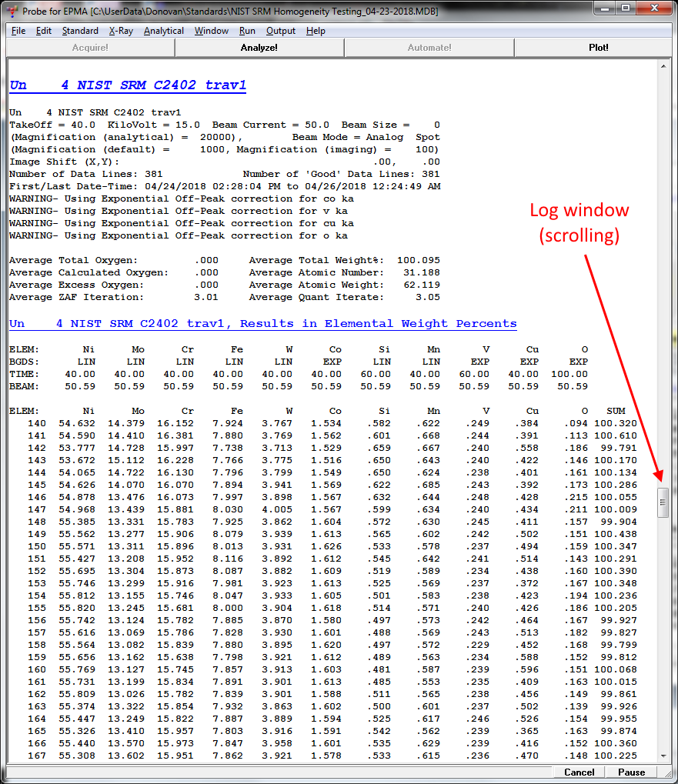Click the log window scrollbar down arrow

663,756
